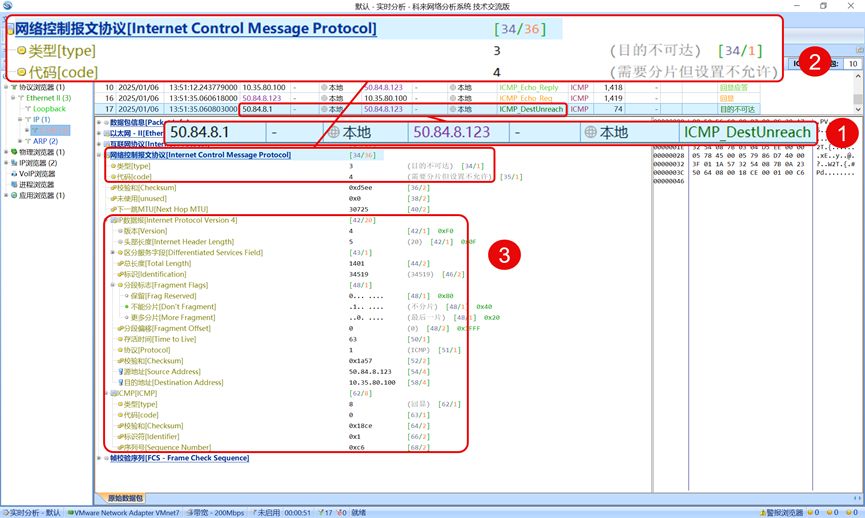Collapse the Ethernet II (3) node
Screen dimensions: 865x518
(x=13, y=98)
